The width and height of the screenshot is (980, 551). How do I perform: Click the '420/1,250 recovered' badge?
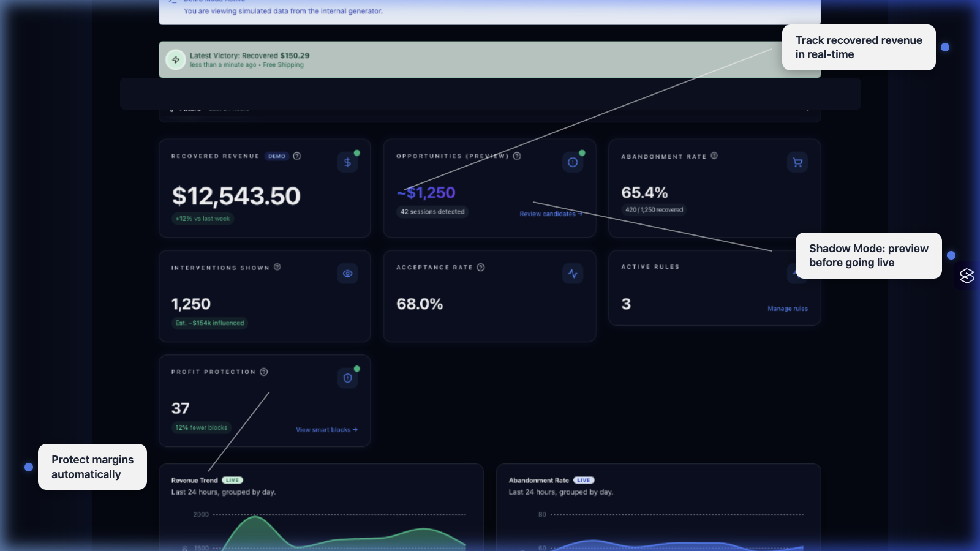point(654,210)
